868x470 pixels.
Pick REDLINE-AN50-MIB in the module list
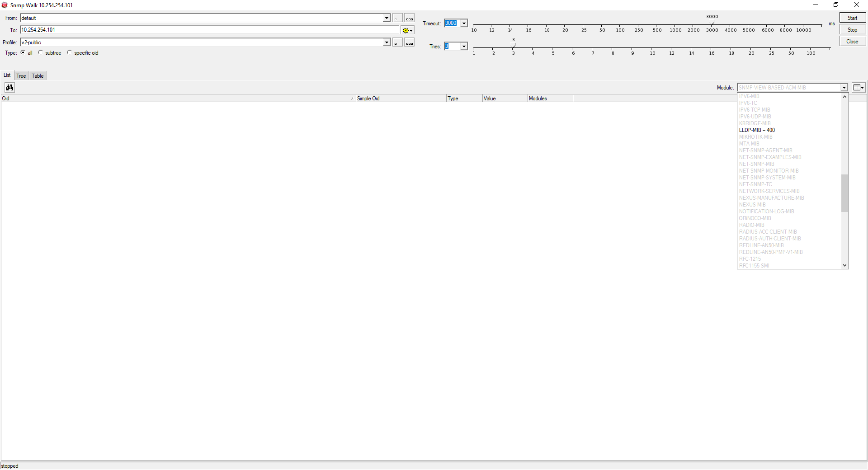[761, 245]
